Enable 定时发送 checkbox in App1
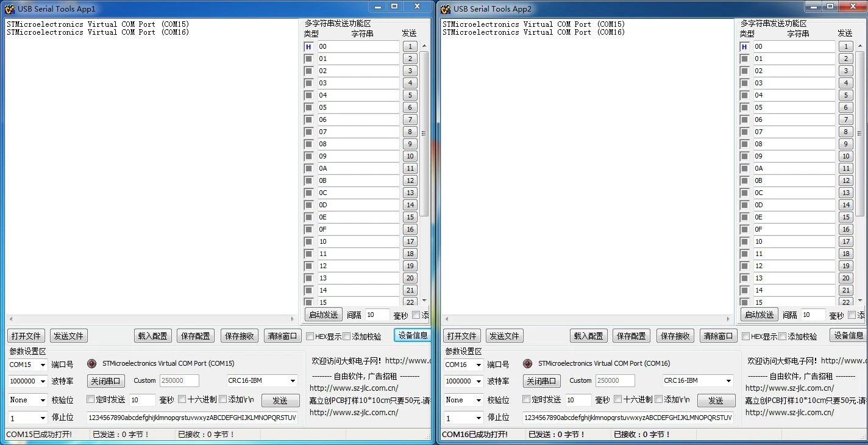 tap(91, 399)
